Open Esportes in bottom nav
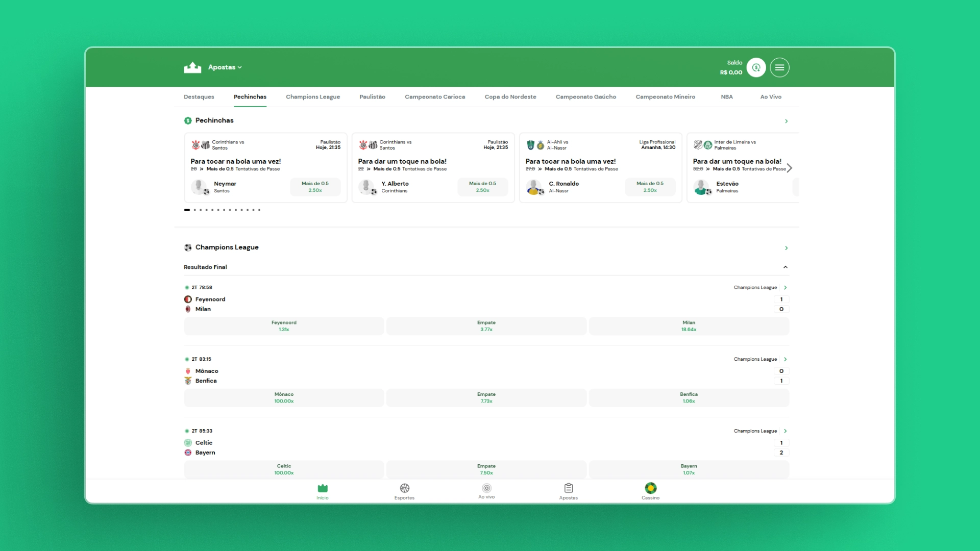Screen dimensions: 980x551 pos(404,492)
